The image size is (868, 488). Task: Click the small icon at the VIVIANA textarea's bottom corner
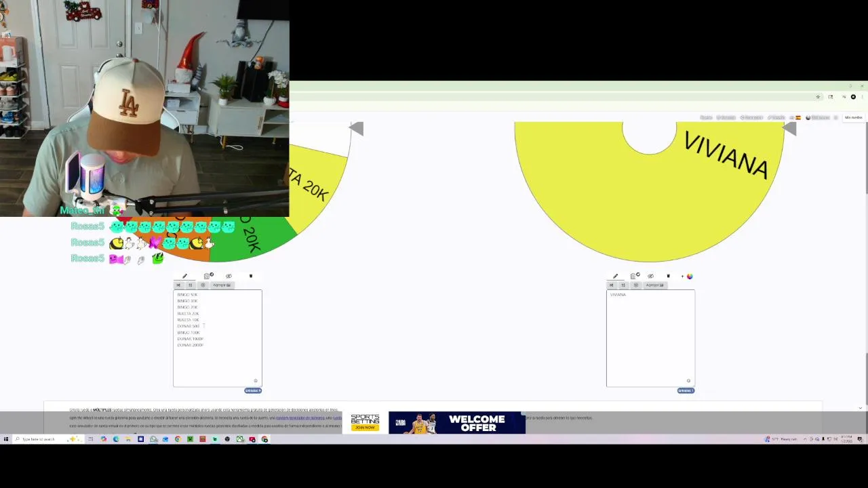click(688, 381)
